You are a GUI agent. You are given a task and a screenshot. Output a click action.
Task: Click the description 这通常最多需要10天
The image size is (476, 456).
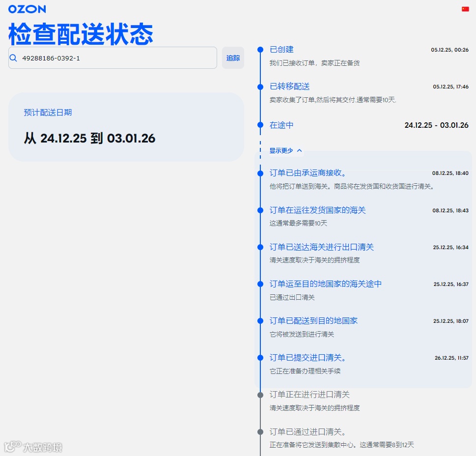[298, 223]
